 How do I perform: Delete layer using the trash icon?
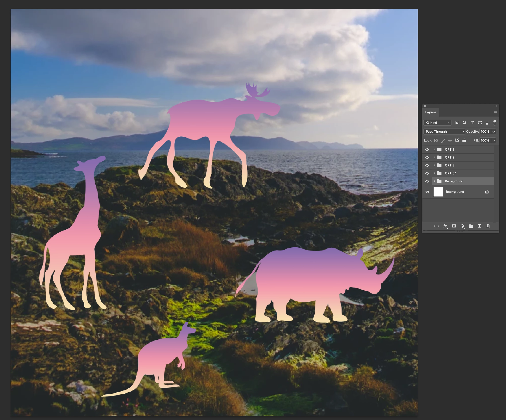(488, 226)
